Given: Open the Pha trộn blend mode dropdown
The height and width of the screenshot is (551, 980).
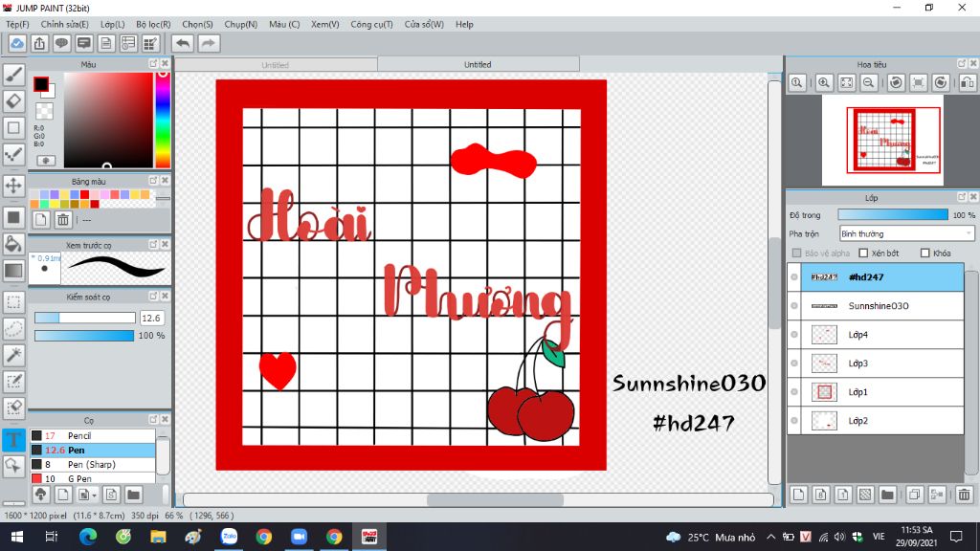Looking at the screenshot, I should (906, 233).
